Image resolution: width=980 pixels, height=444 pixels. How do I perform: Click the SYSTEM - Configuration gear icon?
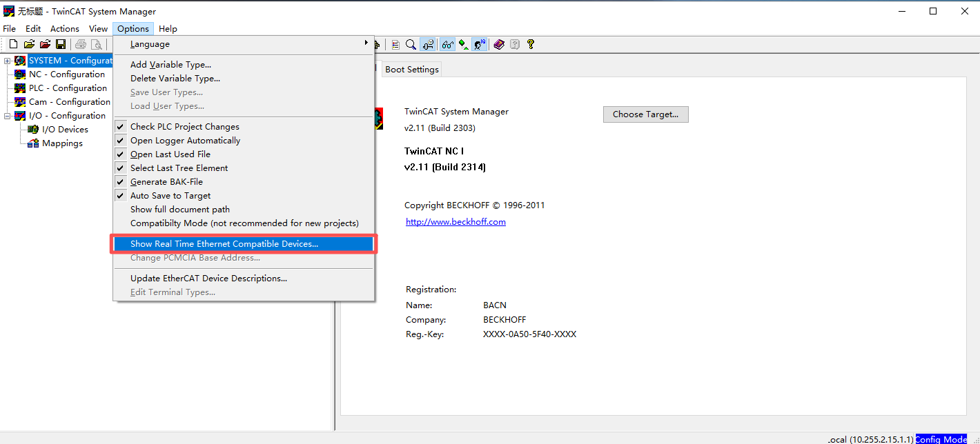pos(20,61)
